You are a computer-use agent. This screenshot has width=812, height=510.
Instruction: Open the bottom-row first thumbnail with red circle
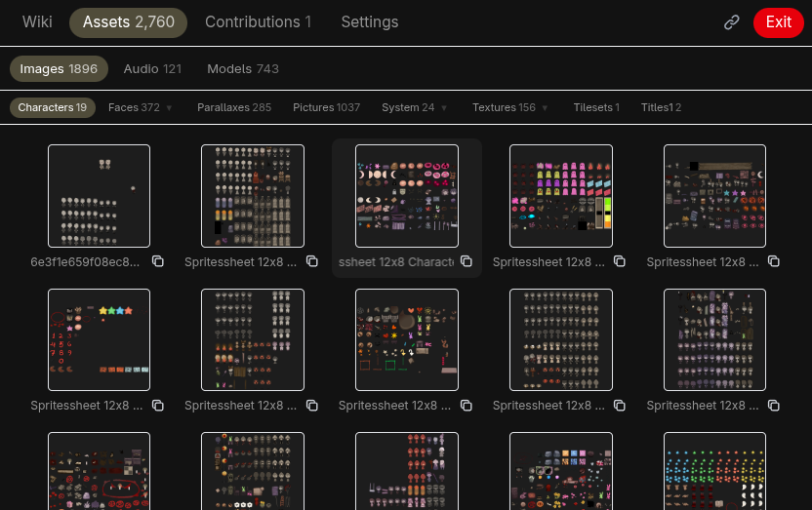99,471
